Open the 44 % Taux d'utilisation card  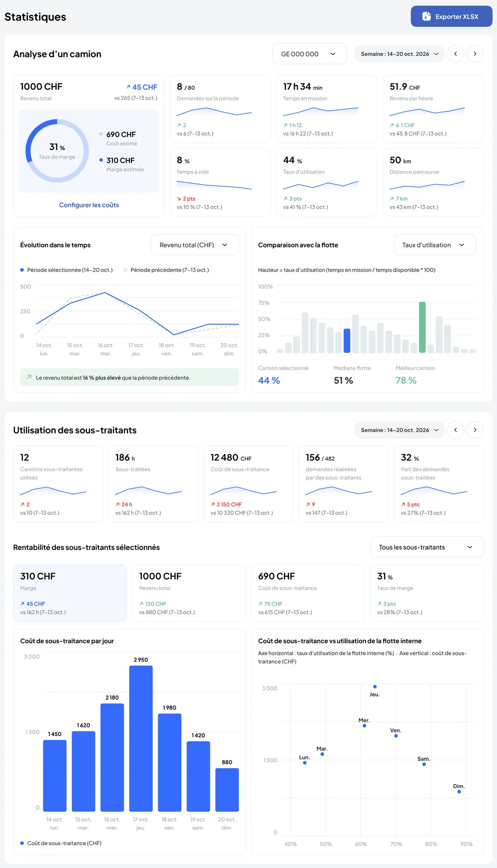(x=327, y=183)
